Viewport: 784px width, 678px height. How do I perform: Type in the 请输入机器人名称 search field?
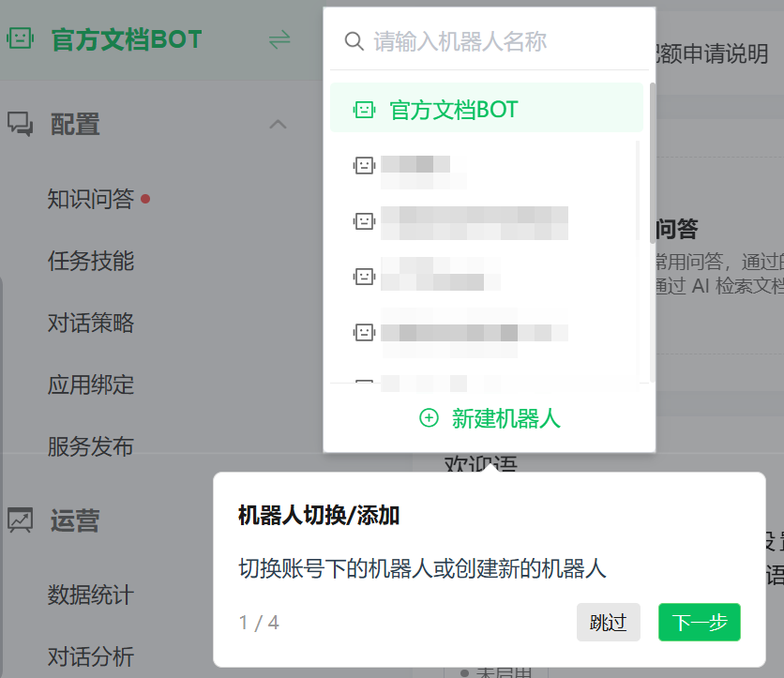[x=497, y=41]
